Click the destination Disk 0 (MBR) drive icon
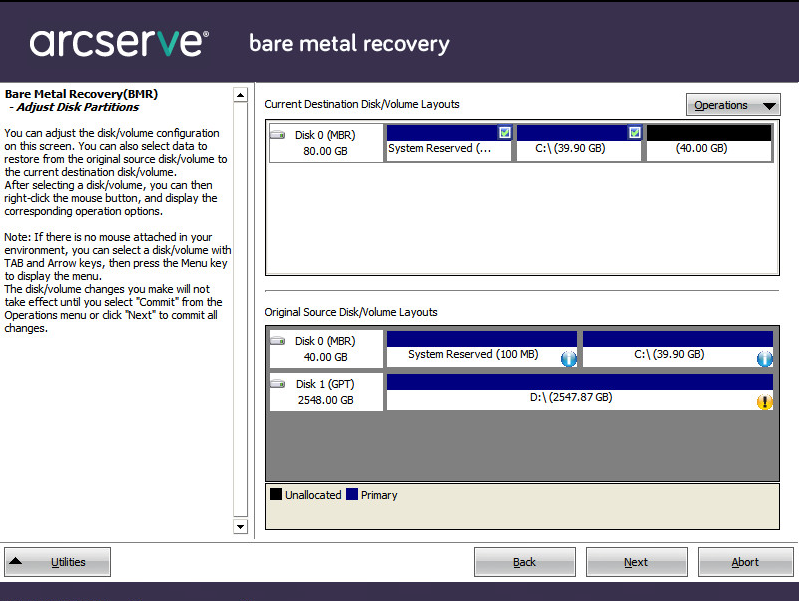 pos(278,135)
